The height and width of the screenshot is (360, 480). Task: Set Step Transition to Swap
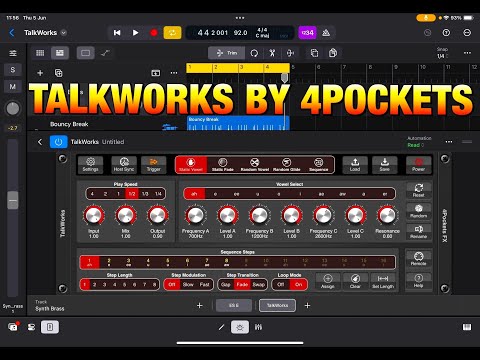(258, 284)
